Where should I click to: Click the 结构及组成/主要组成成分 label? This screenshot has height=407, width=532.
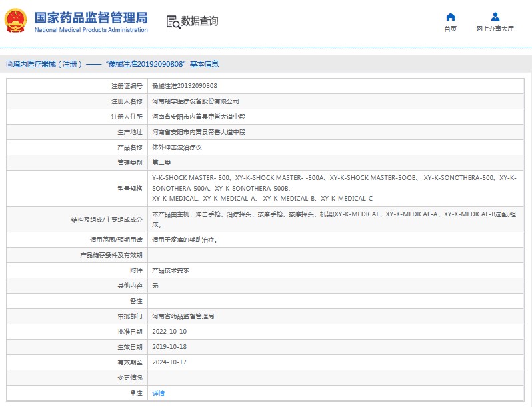[x=107, y=220]
